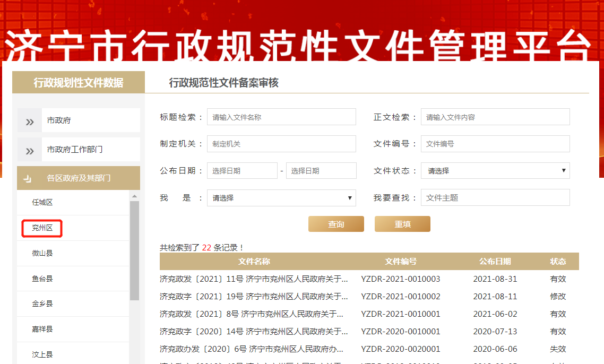Expand the 市政府 section arrow icon
The height and width of the screenshot is (364, 604).
tap(30, 121)
